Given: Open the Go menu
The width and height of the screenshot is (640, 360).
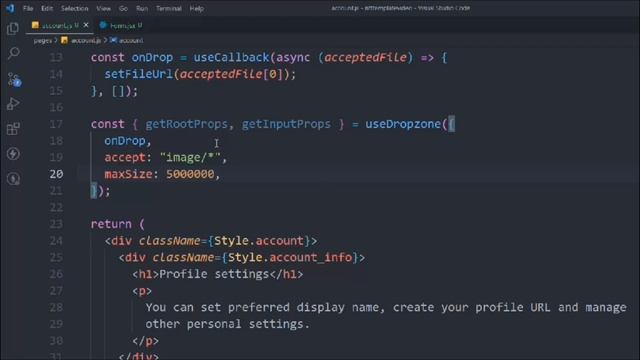Looking at the screenshot, I should [123, 9].
